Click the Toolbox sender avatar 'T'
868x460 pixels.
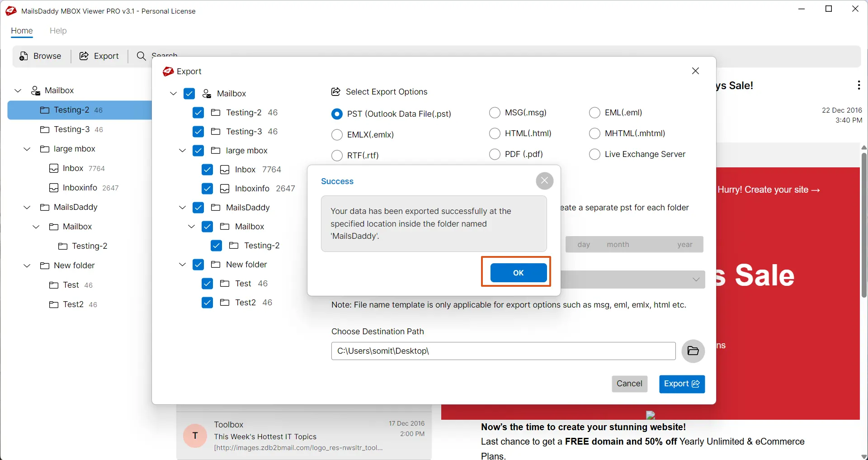click(195, 436)
